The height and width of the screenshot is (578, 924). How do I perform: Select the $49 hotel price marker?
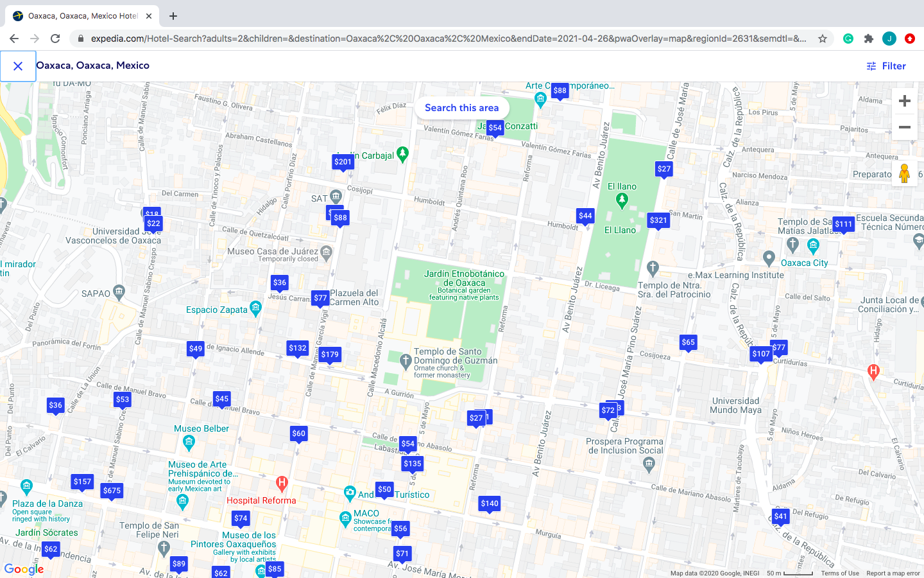pyautogui.click(x=196, y=349)
